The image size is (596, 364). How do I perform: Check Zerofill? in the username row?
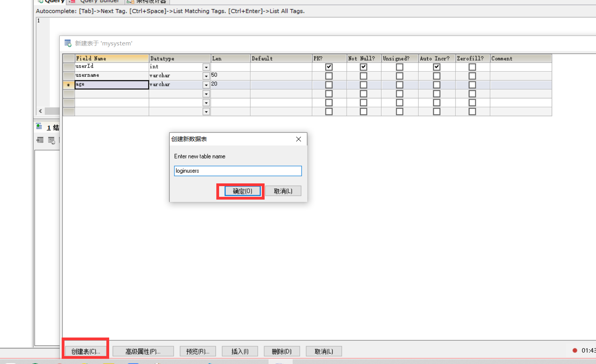(x=472, y=76)
